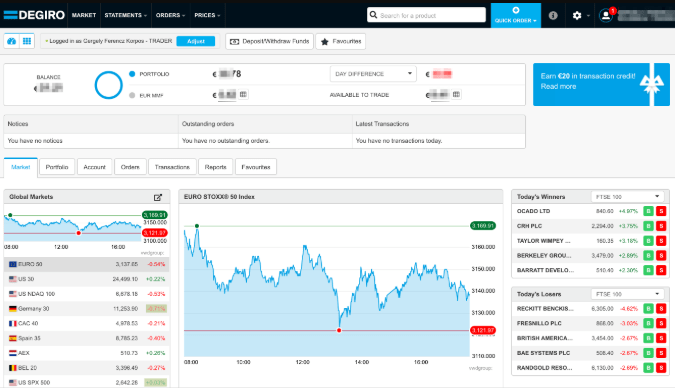Open the user profile icon with notification
The width and height of the screenshot is (675, 388).
coord(606,16)
